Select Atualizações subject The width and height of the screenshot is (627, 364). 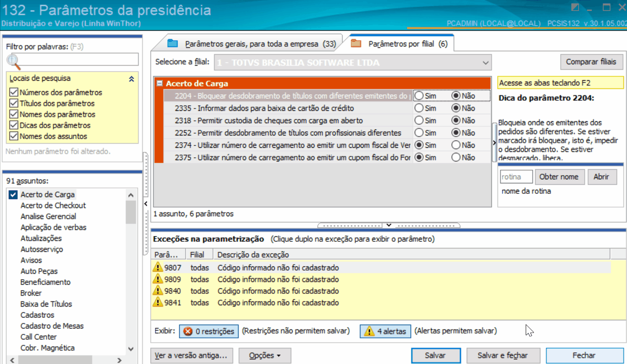41,239
